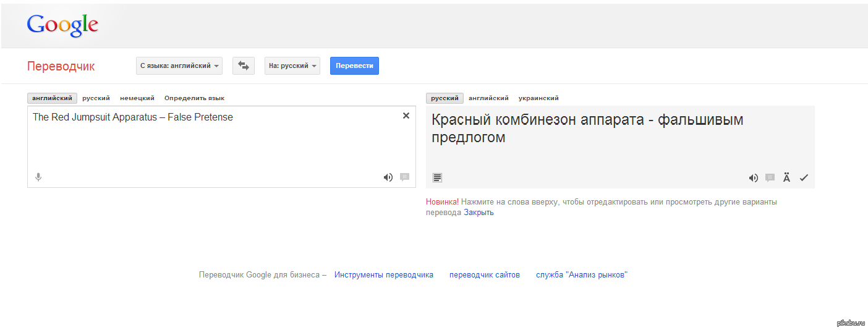Click the swap languages arrows icon

(244, 66)
